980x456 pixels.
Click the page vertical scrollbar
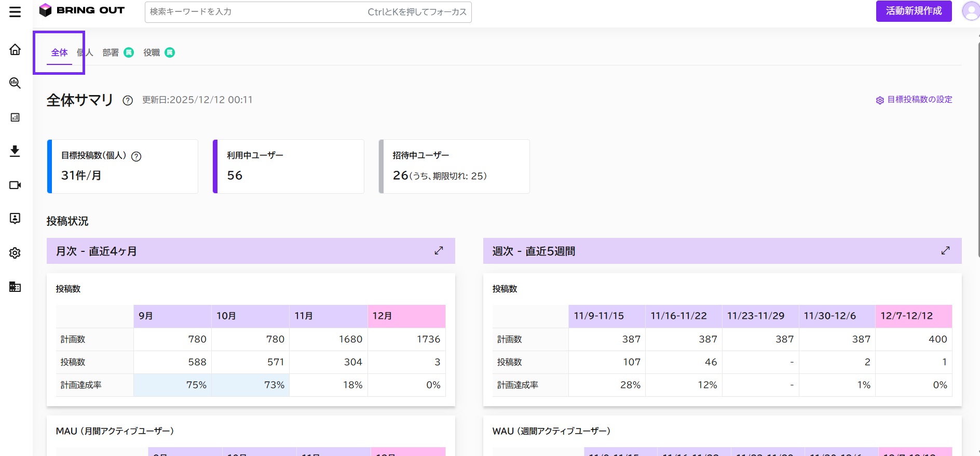point(978,151)
